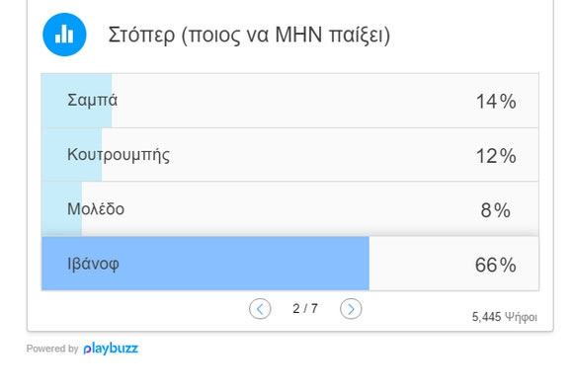This screenshot has width=573, height=392.
Task: Click the dark blue Ιβάνοφ progress bar
Action: tap(205, 264)
